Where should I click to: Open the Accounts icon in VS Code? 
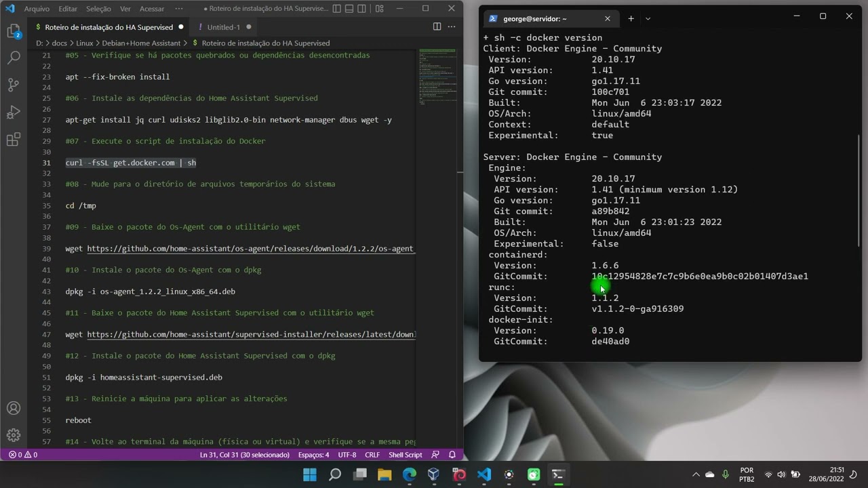pos(14,408)
